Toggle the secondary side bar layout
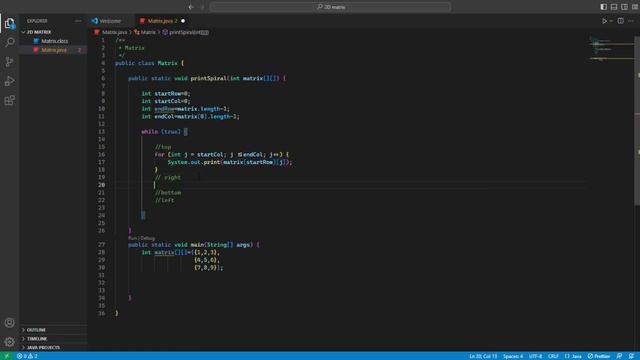The width and height of the screenshot is (640, 360). (624, 7)
